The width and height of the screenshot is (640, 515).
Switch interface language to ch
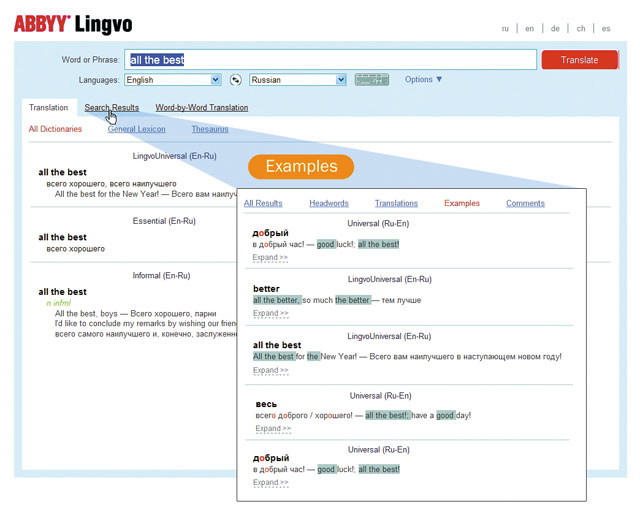pyautogui.click(x=581, y=29)
